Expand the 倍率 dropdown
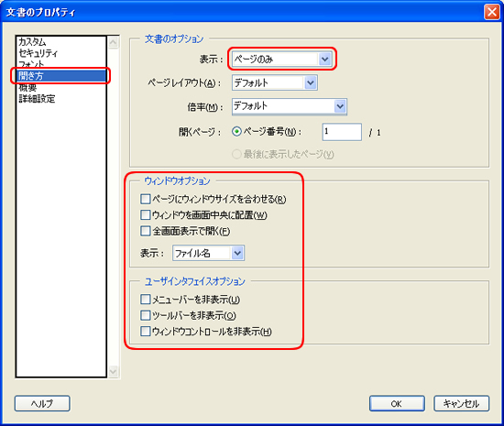This screenshot has width=504, height=426. click(290, 106)
